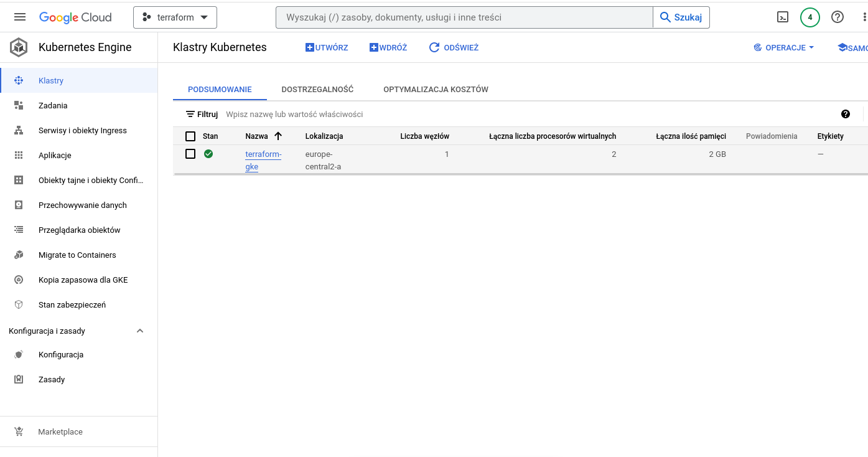868x457 pixels.
Task: Click the Marketplace sidebar icon
Action: (19, 431)
